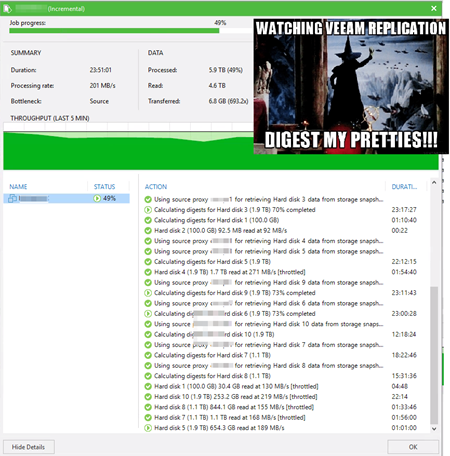Click the Veeam replication meme image
Image resolution: width=450 pixels, height=456 pixels.
click(351, 86)
